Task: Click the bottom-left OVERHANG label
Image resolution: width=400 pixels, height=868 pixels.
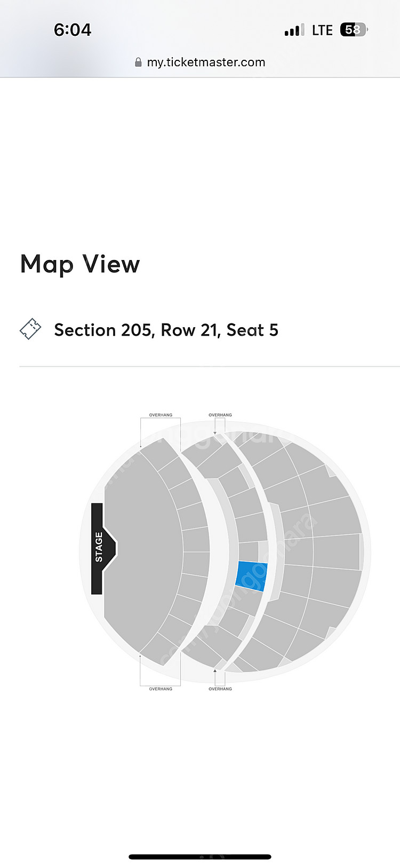Action: pos(161,689)
